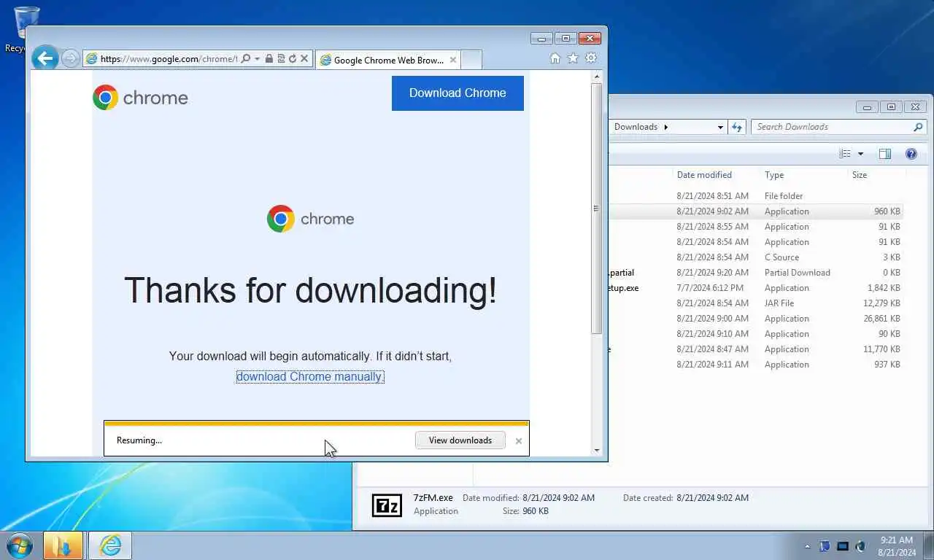Click the network tray icon
The image size is (934, 560).
(843, 546)
